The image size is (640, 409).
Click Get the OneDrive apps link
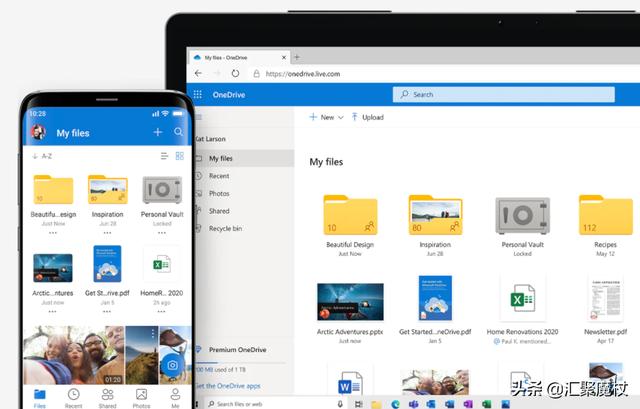click(x=228, y=386)
